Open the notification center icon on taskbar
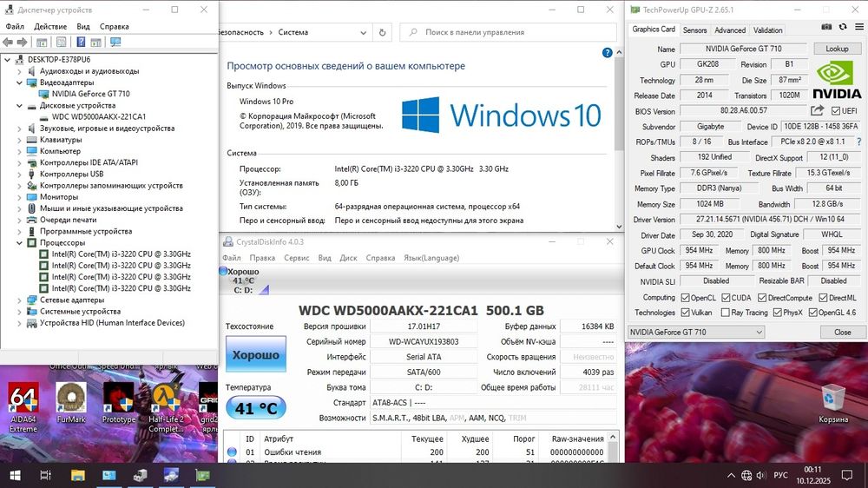 tap(847, 475)
